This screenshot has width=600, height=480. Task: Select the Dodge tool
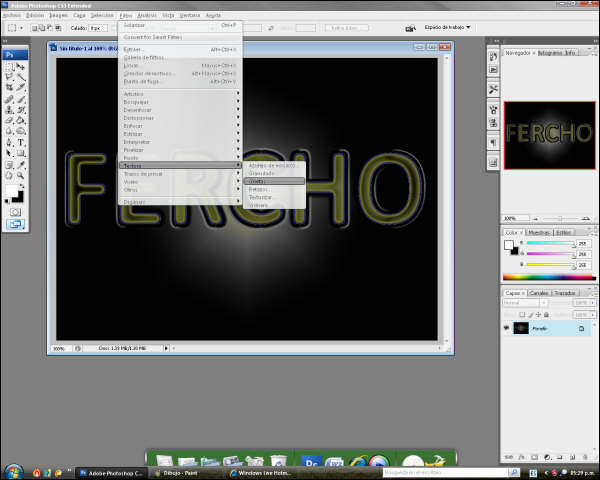[x=21, y=131]
